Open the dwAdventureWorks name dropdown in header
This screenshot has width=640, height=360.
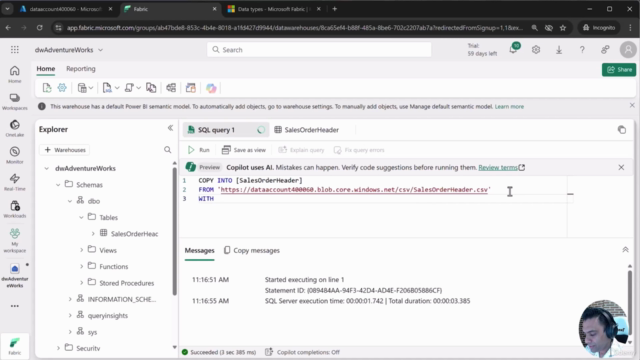(x=69, y=50)
